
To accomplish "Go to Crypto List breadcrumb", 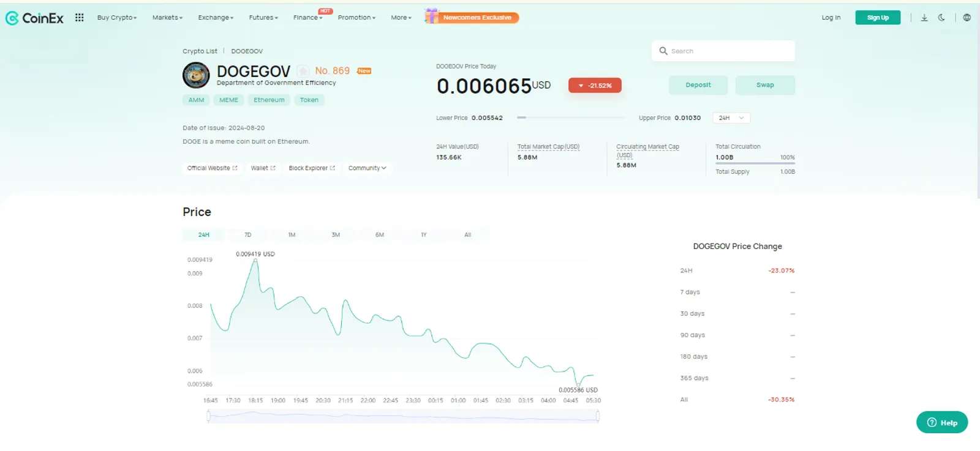I will click(200, 51).
